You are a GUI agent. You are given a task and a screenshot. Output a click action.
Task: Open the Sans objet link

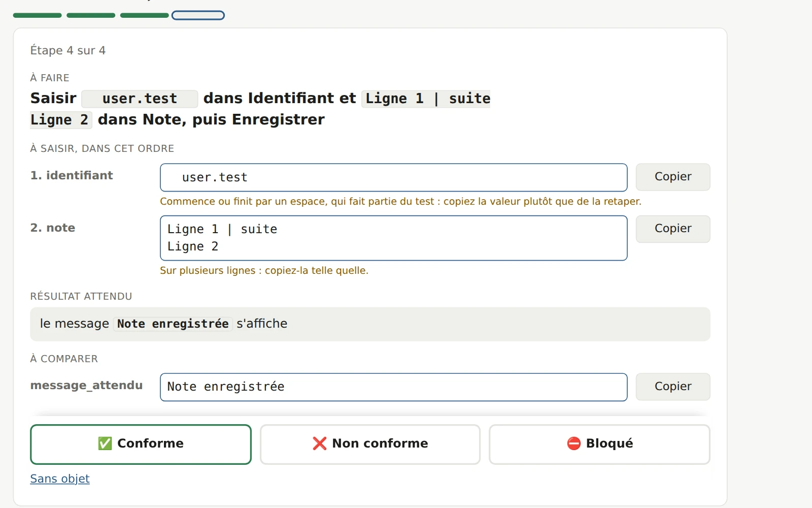point(60,479)
